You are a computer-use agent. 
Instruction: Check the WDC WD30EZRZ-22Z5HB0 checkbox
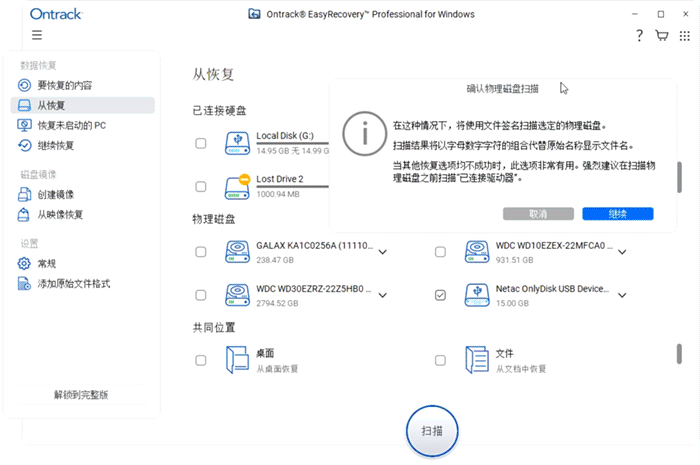(x=201, y=295)
